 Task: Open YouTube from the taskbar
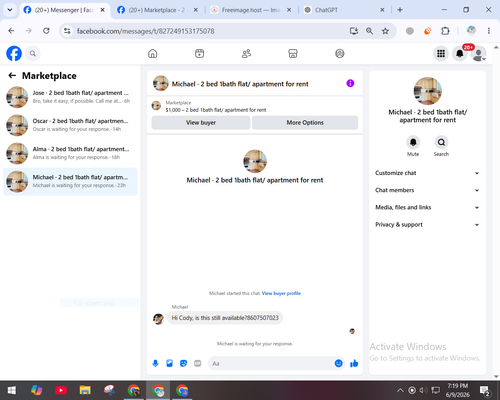61,390
